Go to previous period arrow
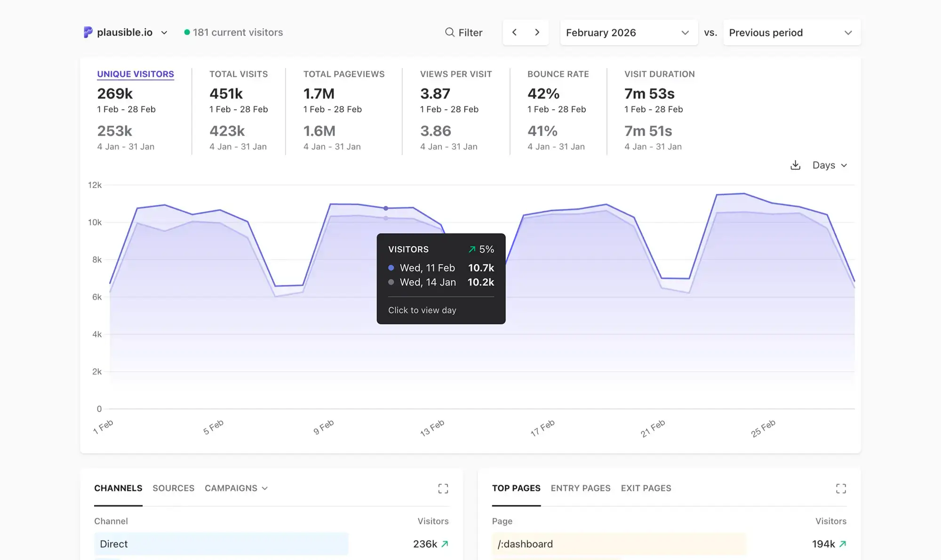 click(514, 32)
